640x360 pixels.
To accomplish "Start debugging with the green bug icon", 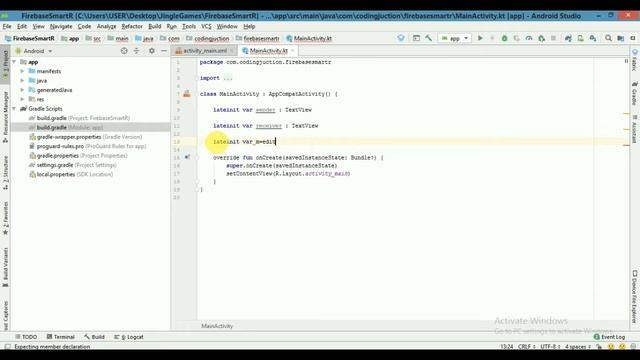I will point(504,38).
